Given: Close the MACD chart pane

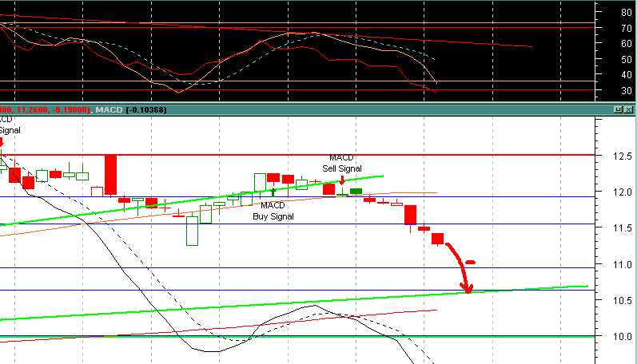Looking at the screenshot, I should pos(628,109).
